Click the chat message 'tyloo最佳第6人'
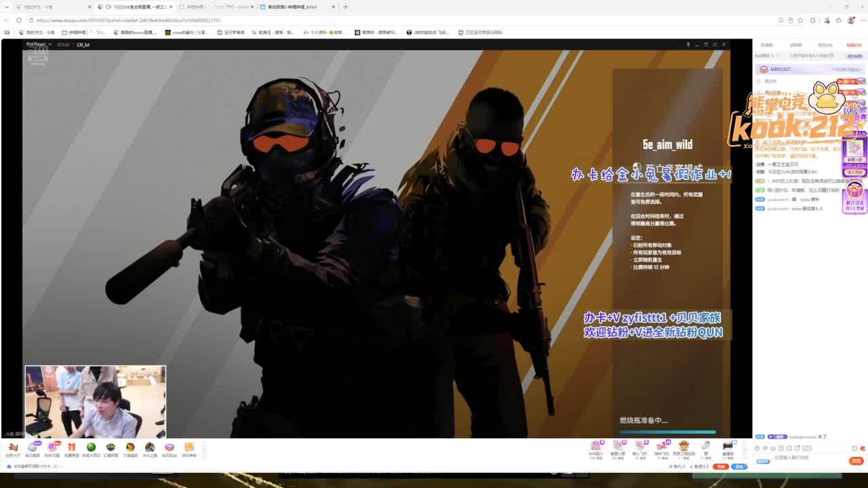The width and height of the screenshot is (868, 488). (x=807, y=209)
